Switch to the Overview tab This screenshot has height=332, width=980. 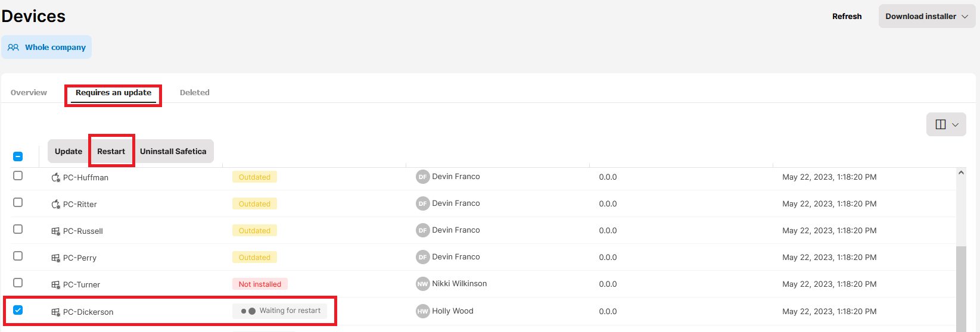click(29, 92)
